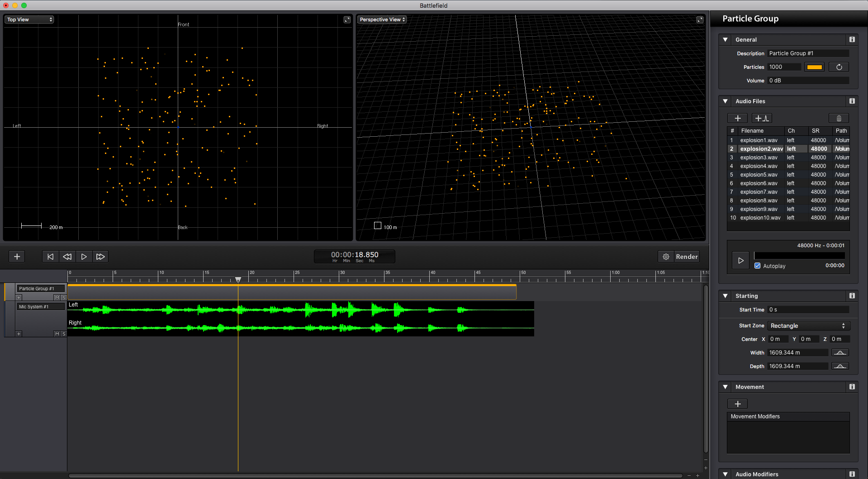The height and width of the screenshot is (479, 868).
Task: Collapse the General section
Action: pos(726,40)
